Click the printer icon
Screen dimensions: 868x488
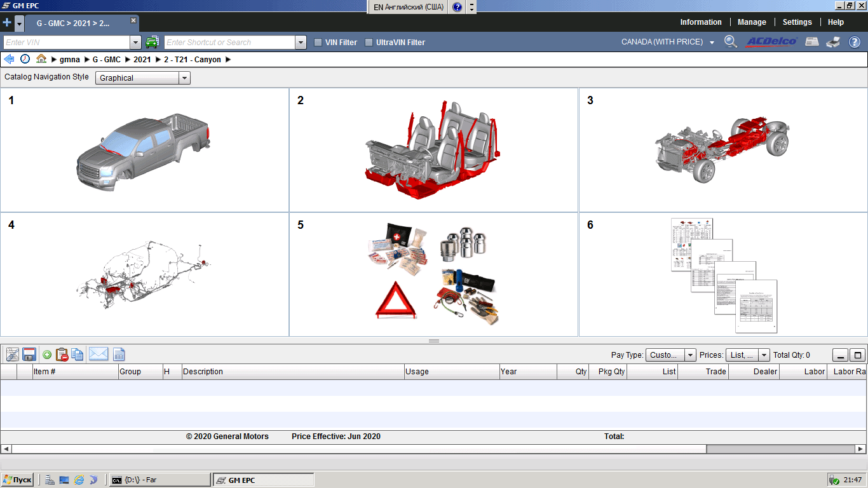point(833,42)
